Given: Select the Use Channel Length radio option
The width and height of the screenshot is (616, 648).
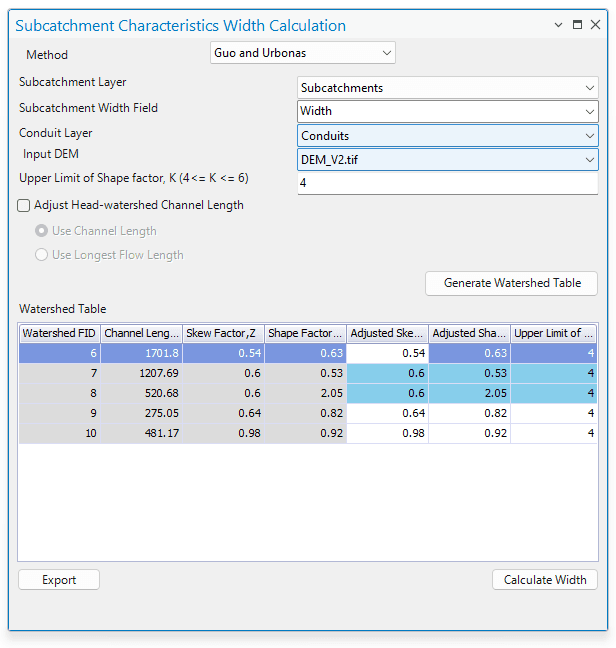Looking at the screenshot, I should 41,231.
